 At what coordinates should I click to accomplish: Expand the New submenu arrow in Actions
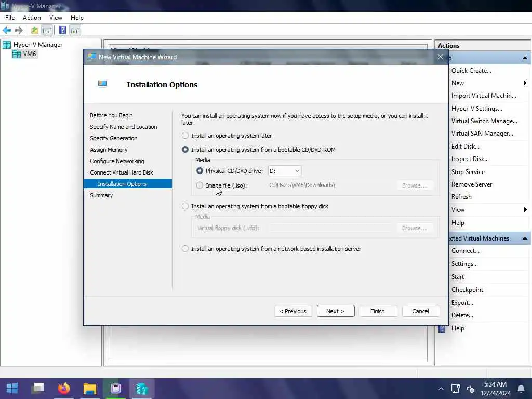tap(525, 83)
